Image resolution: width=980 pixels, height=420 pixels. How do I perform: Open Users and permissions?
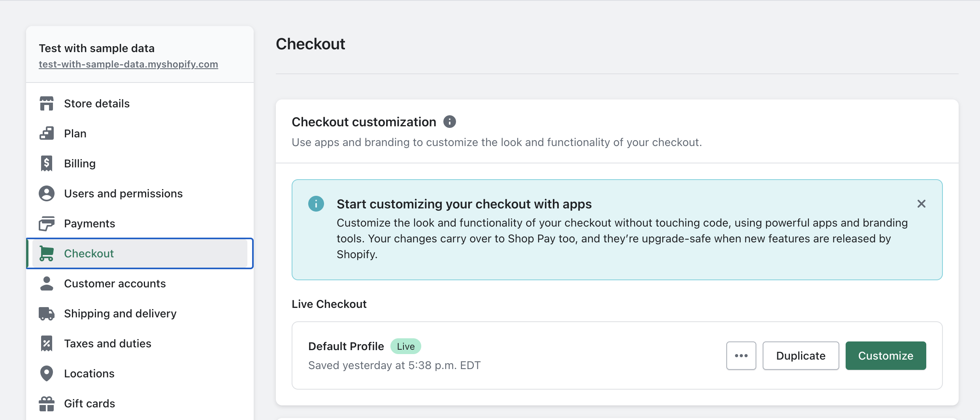coord(140,193)
